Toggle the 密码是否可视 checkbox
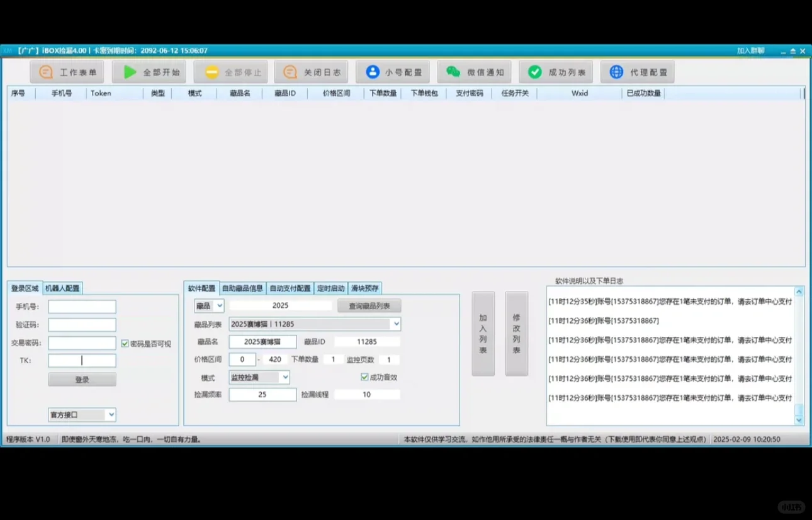Screen dimensions: 812x520 click(125, 344)
